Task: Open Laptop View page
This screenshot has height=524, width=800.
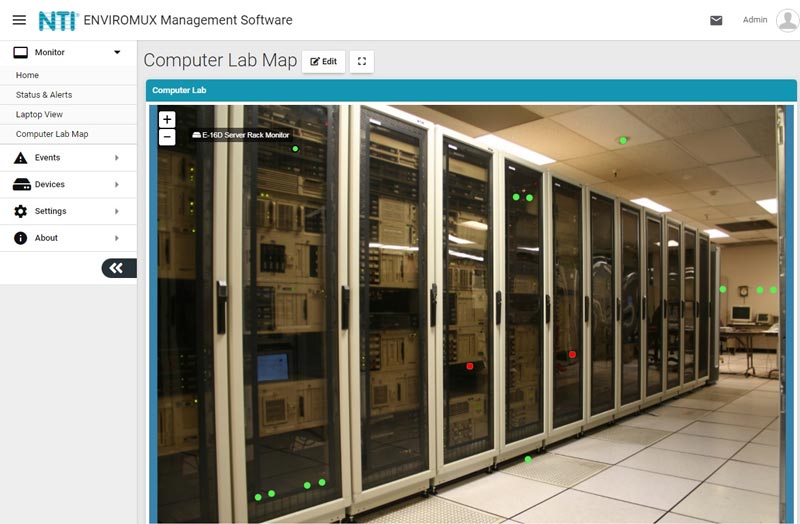Action: click(68, 114)
